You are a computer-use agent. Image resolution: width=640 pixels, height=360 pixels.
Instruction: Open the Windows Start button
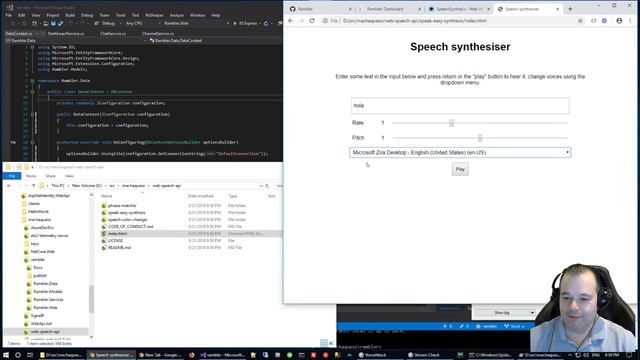[6, 355]
